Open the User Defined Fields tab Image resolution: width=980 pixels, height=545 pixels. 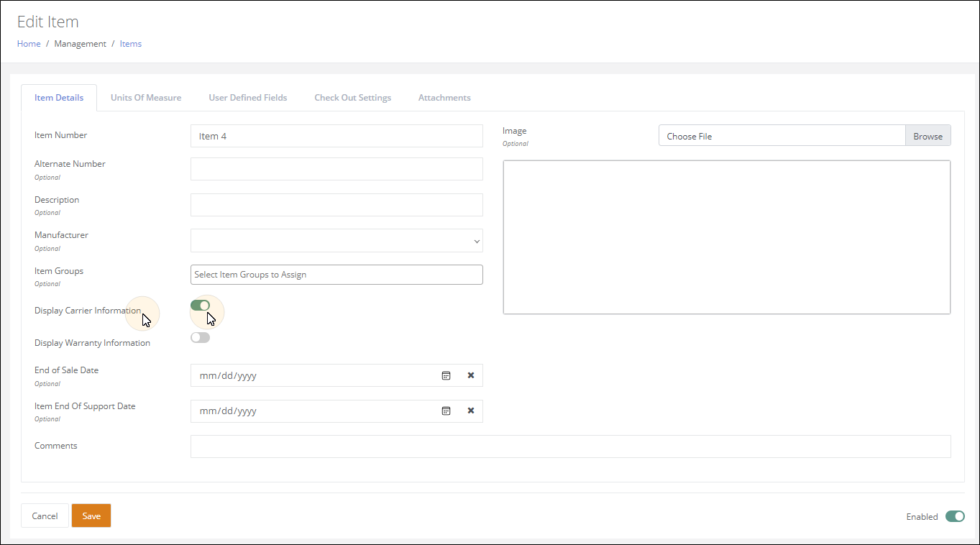coord(248,98)
